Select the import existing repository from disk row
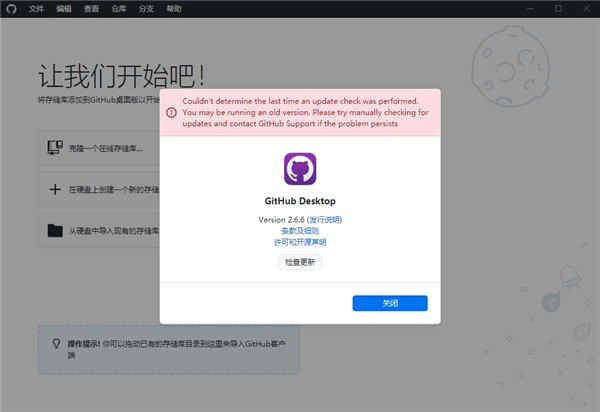This screenshot has width=600, height=412. pyautogui.click(x=100, y=230)
